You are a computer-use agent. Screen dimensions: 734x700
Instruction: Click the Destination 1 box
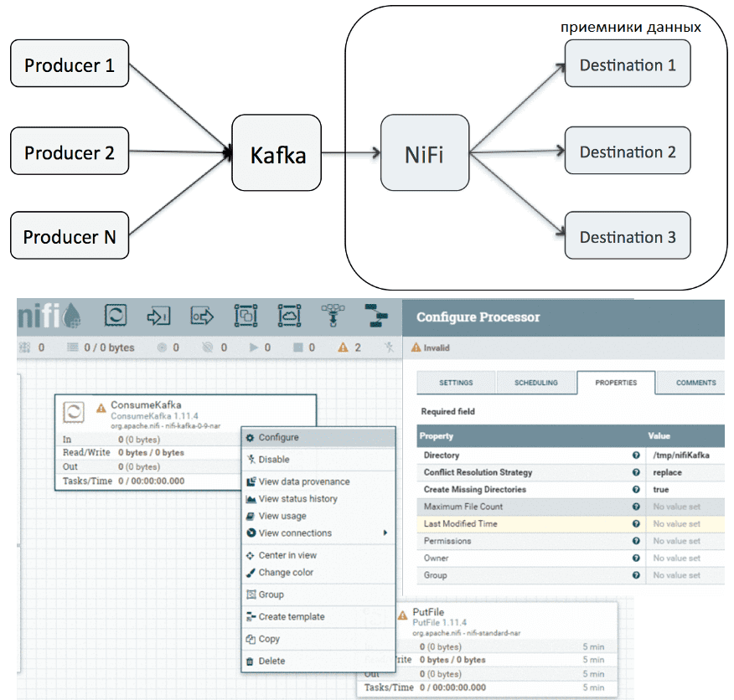click(x=628, y=63)
